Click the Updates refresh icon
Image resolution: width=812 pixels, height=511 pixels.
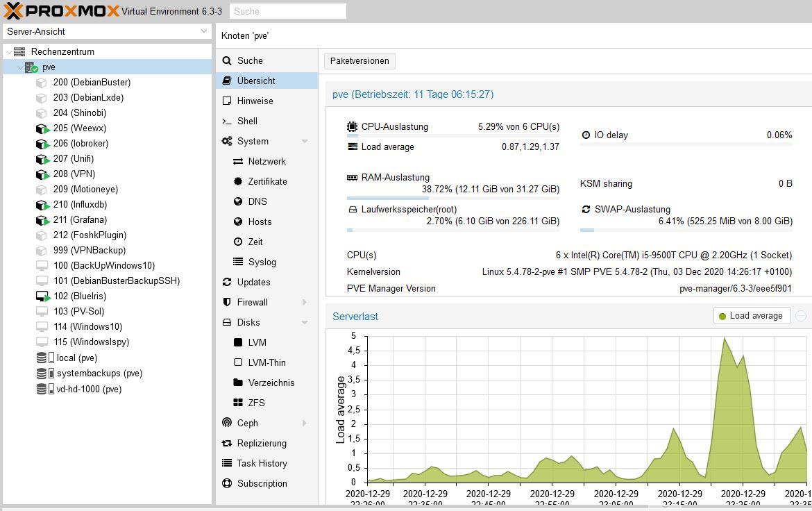click(x=227, y=282)
